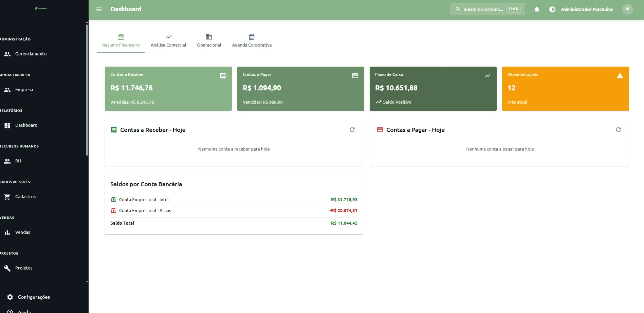644x313 pixels.
Task: Toggle the brightness theme icon
Action: (552, 10)
